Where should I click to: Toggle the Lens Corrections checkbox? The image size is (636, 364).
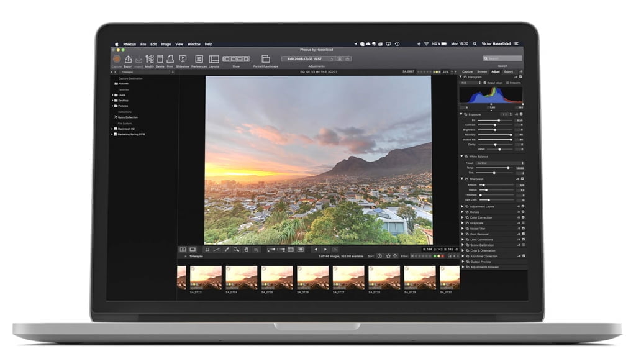point(523,239)
